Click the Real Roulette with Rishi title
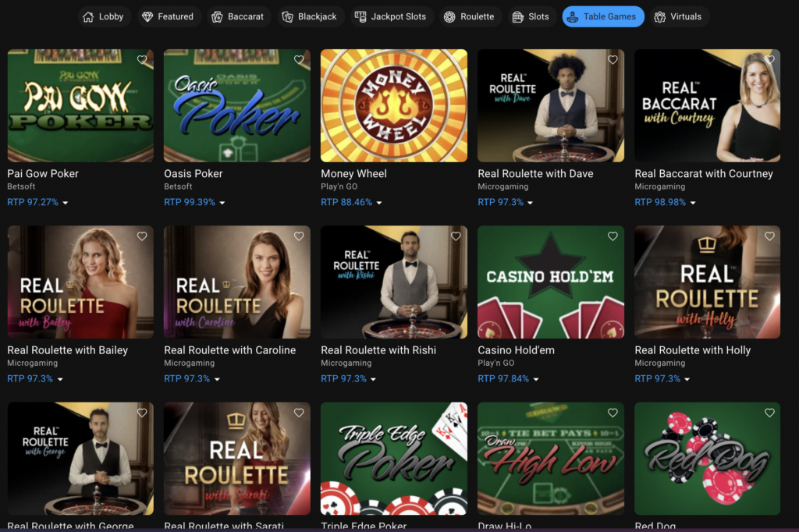 (378, 350)
